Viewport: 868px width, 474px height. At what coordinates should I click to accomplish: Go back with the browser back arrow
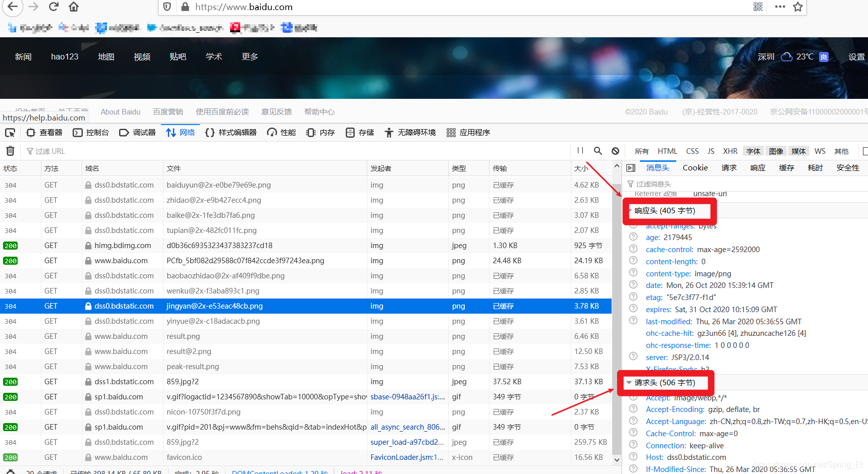12,7
